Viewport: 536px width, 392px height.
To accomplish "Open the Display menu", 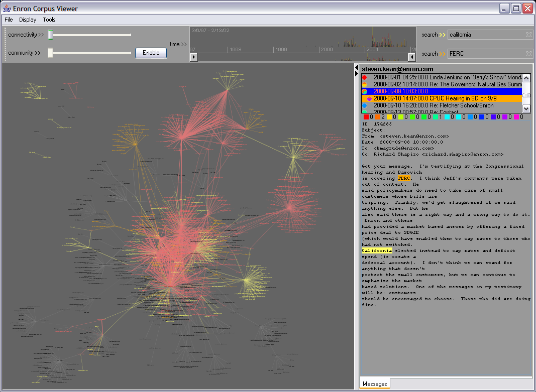I will click(x=28, y=20).
